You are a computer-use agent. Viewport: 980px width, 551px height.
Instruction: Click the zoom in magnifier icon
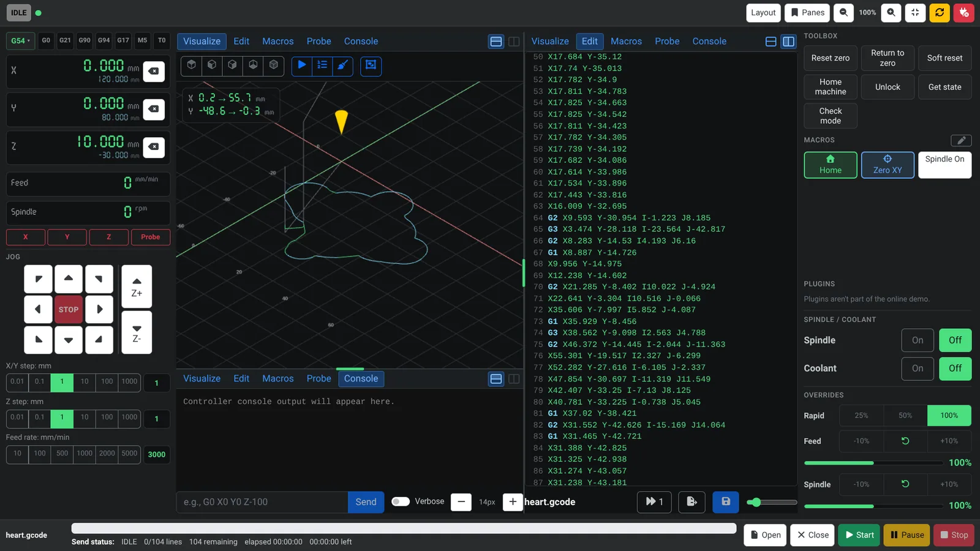tap(891, 13)
